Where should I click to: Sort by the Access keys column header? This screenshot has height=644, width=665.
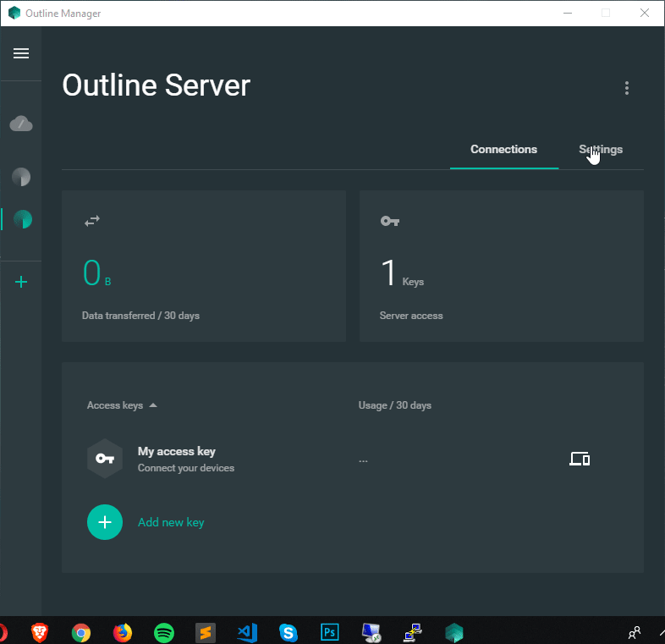[122, 405]
